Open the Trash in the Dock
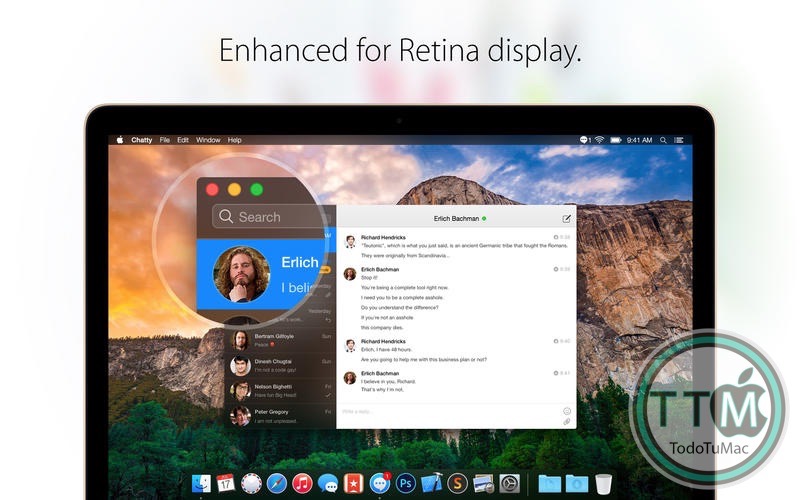The height and width of the screenshot is (500, 800). click(604, 483)
